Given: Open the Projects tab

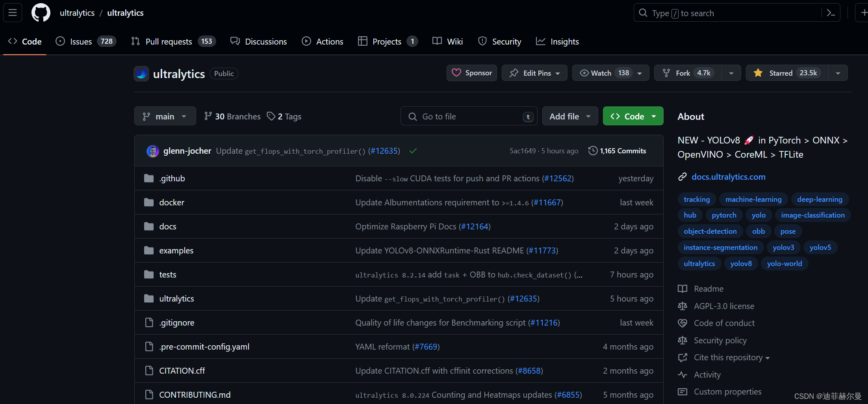Looking at the screenshot, I should pos(388,41).
